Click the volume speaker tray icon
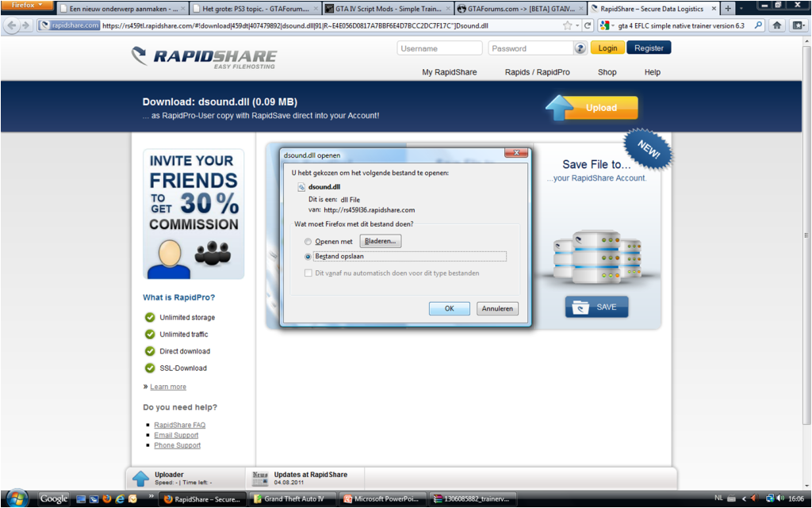 click(x=780, y=498)
